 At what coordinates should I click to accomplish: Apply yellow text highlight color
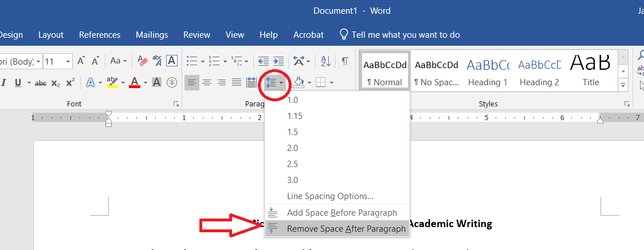coord(112,83)
